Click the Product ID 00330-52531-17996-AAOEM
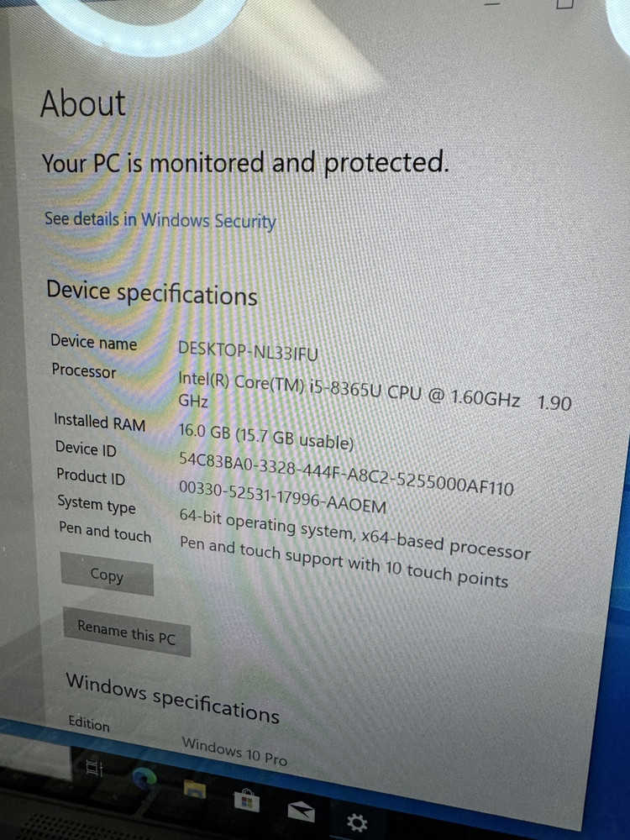Image resolution: width=630 pixels, height=840 pixels. (x=282, y=496)
